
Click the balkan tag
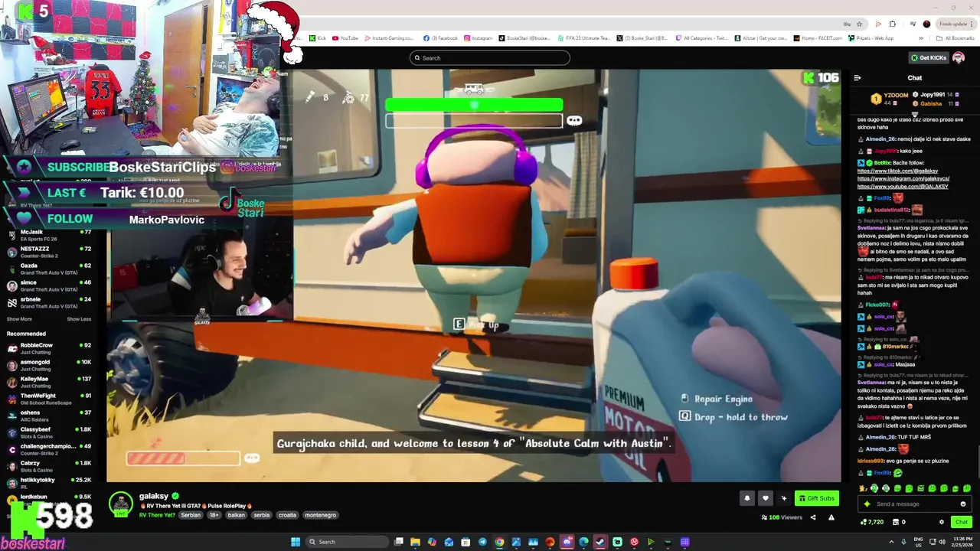[x=237, y=515]
